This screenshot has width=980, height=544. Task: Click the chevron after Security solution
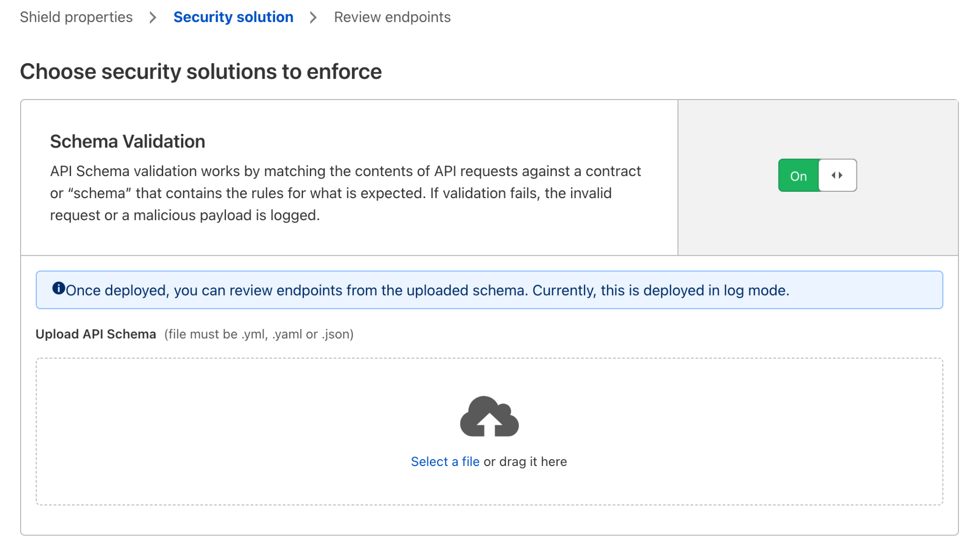312,17
